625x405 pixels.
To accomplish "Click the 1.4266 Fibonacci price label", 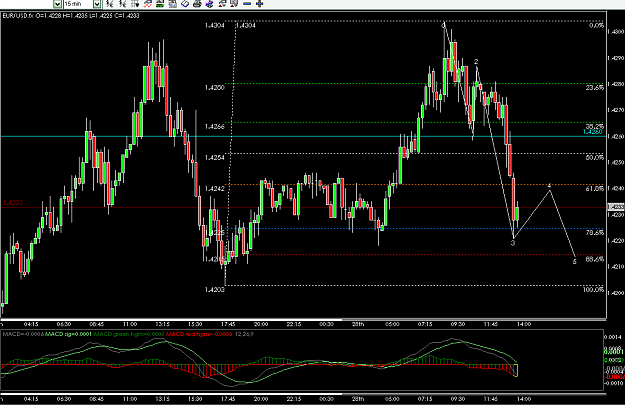I will (214, 127).
